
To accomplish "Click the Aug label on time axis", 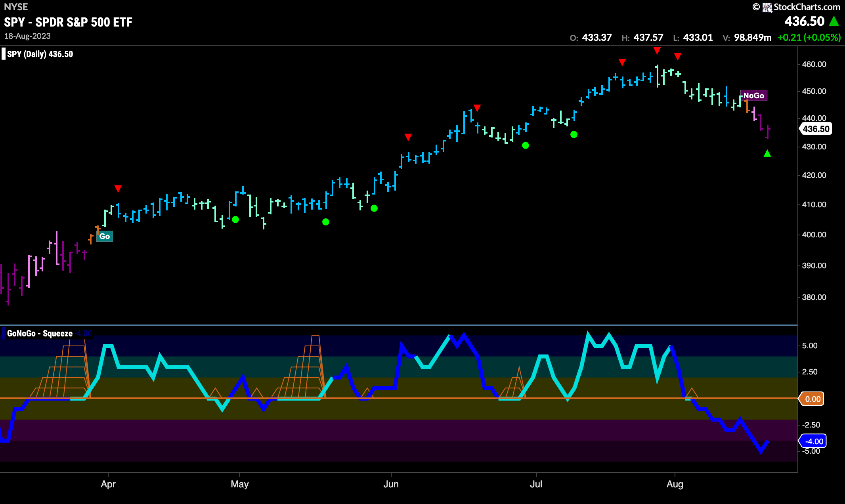I will pyautogui.click(x=675, y=484).
